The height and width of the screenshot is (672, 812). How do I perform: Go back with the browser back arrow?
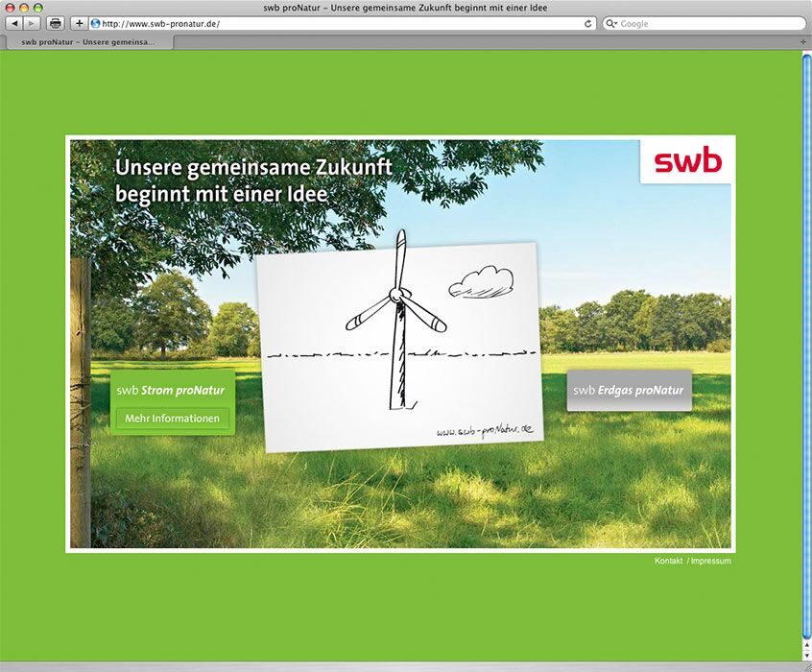coord(14,23)
